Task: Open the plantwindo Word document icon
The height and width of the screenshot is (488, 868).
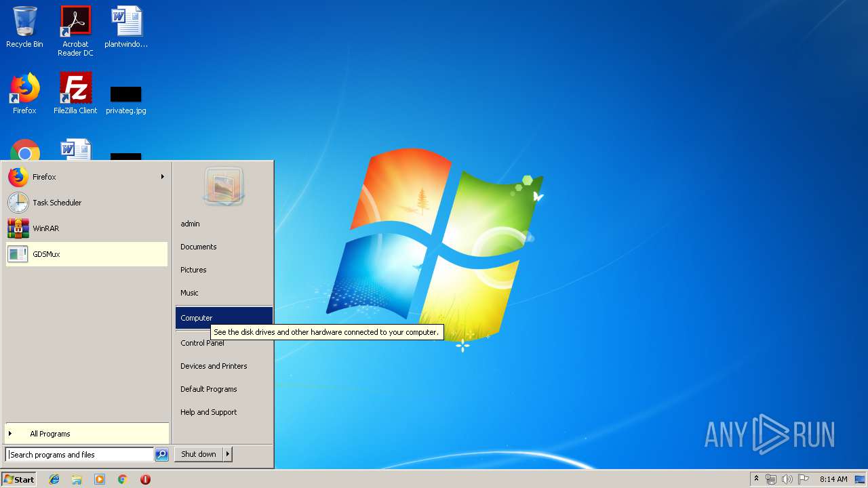Action: point(126,27)
